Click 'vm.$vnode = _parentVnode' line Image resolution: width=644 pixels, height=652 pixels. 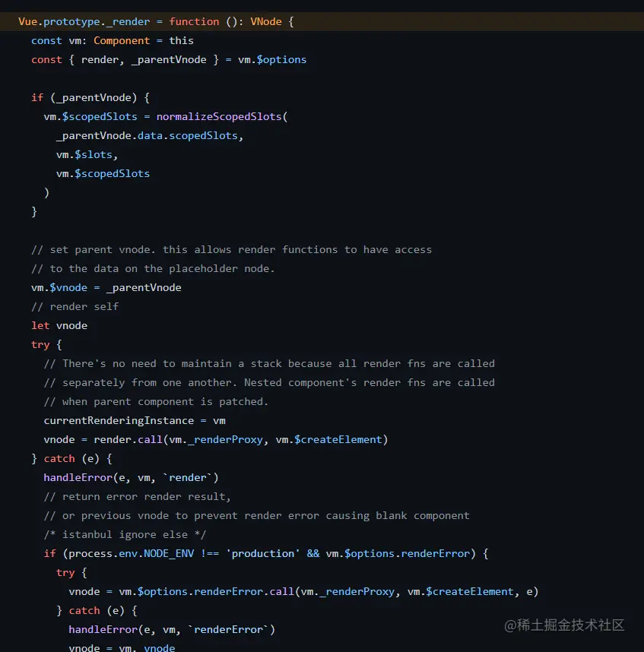coord(106,288)
